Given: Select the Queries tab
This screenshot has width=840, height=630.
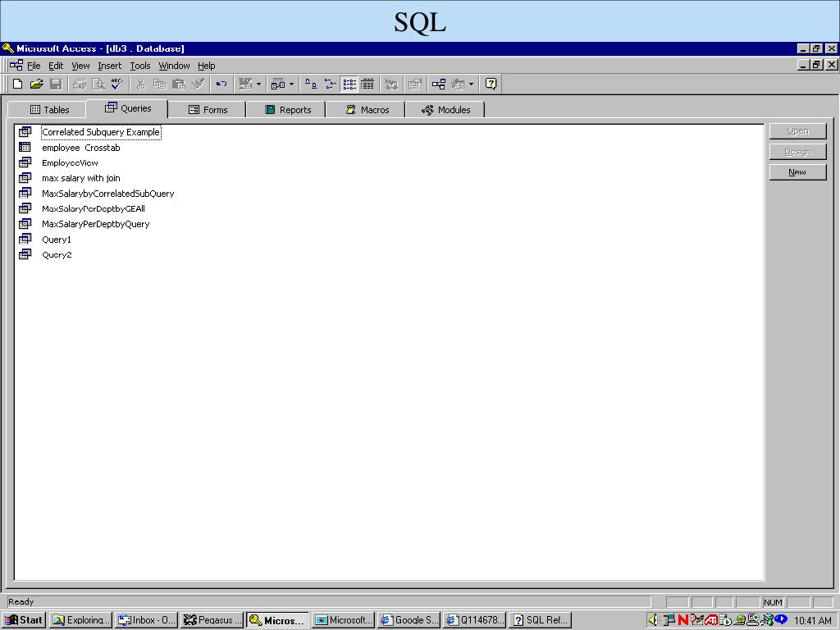Looking at the screenshot, I should click(128, 108).
